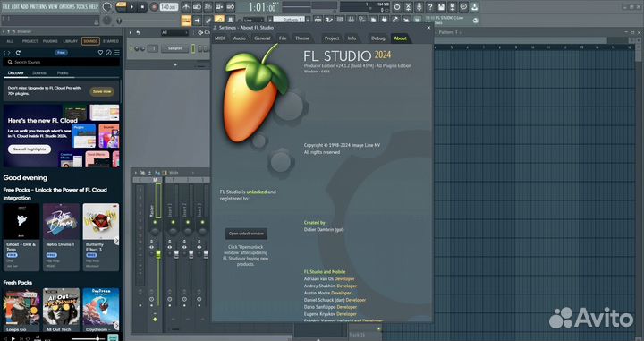644x341 pixels.
Task: Switch to Packs sub-tab in browser
Action: [63, 72]
